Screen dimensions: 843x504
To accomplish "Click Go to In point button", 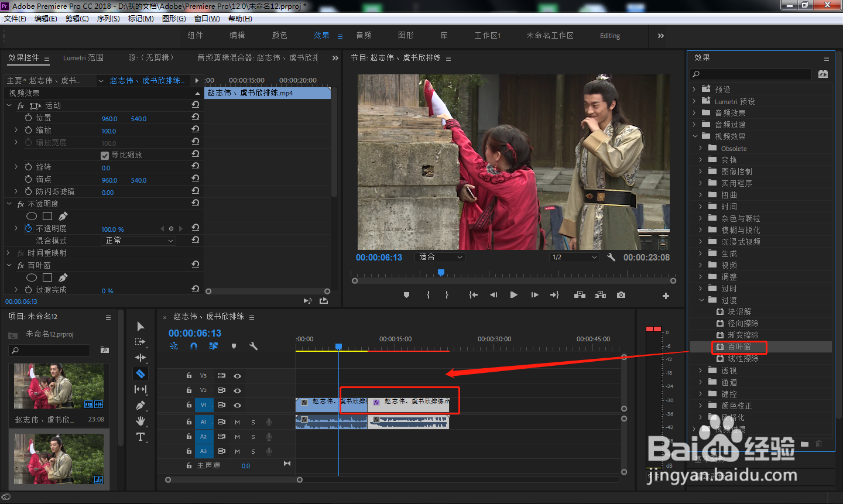I will (x=473, y=295).
